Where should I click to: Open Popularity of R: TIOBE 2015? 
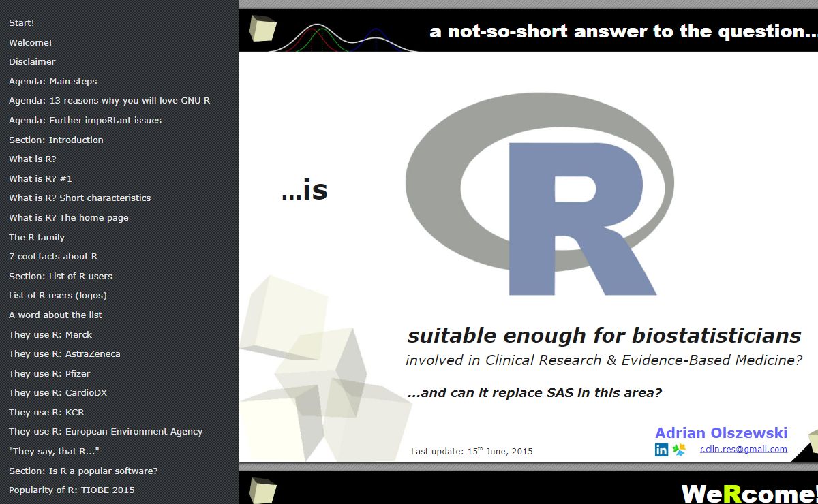72,490
